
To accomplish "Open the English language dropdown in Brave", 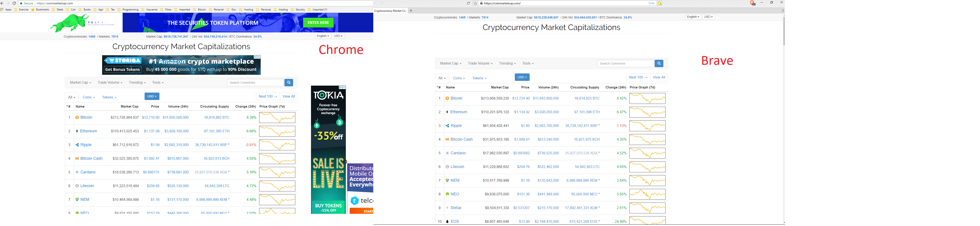I will tap(693, 17).
